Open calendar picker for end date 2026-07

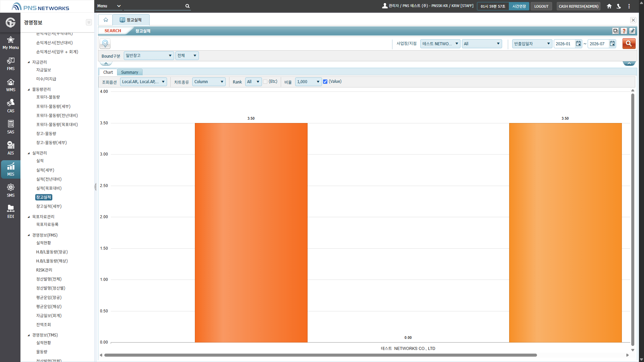(612, 44)
